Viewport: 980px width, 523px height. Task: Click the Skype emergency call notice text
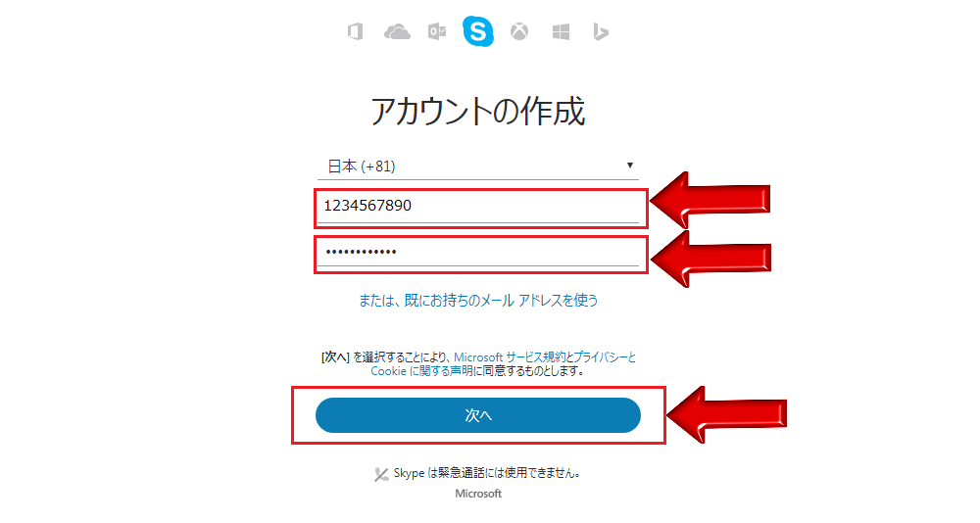pos(487,473)
